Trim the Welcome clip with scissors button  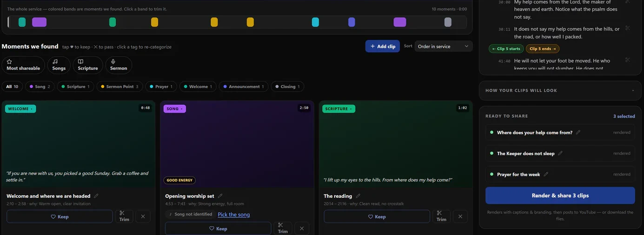(x=124, y=216)
